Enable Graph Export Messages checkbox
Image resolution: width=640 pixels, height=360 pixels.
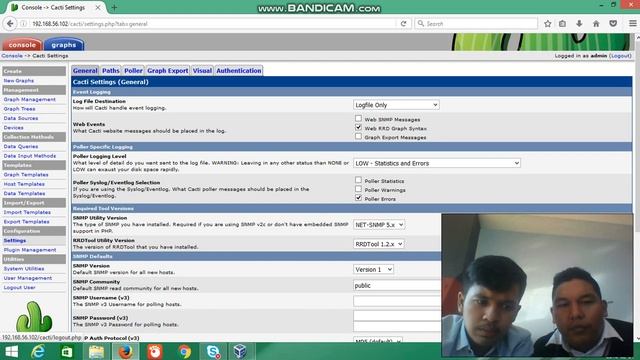click(358, 136)
